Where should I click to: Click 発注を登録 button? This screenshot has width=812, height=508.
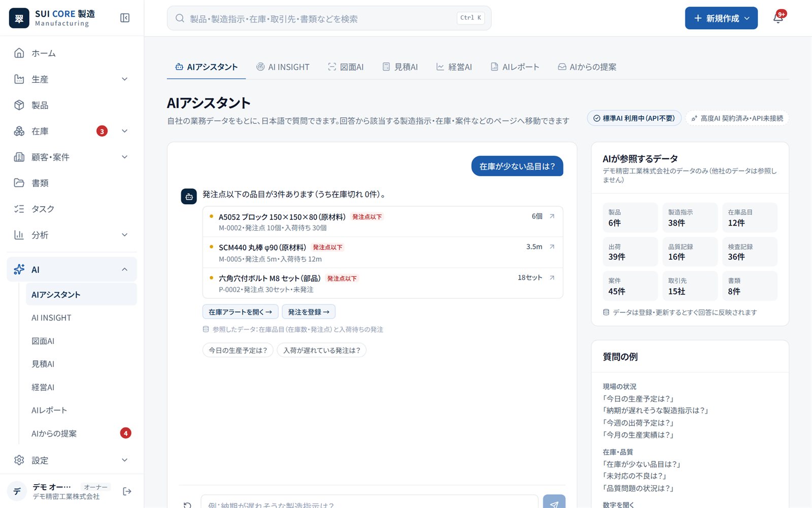[x=309, y=312]
